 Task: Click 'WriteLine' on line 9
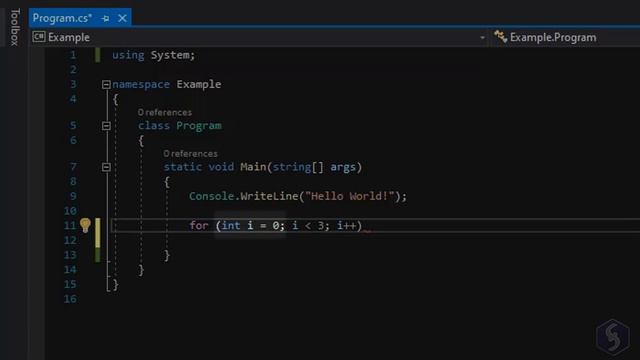[269, 196]
